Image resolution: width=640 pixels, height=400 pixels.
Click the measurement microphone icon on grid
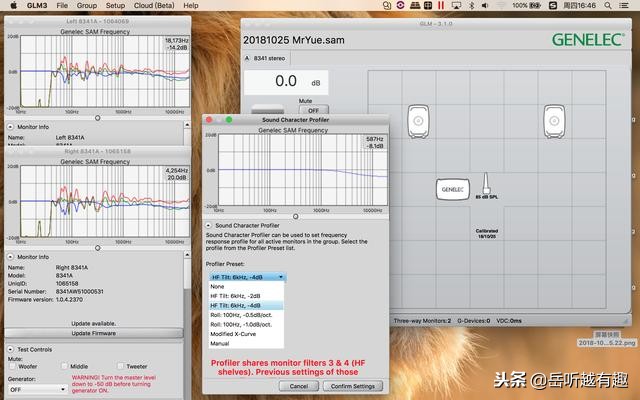pyautogui.click(x=486, y=184)
